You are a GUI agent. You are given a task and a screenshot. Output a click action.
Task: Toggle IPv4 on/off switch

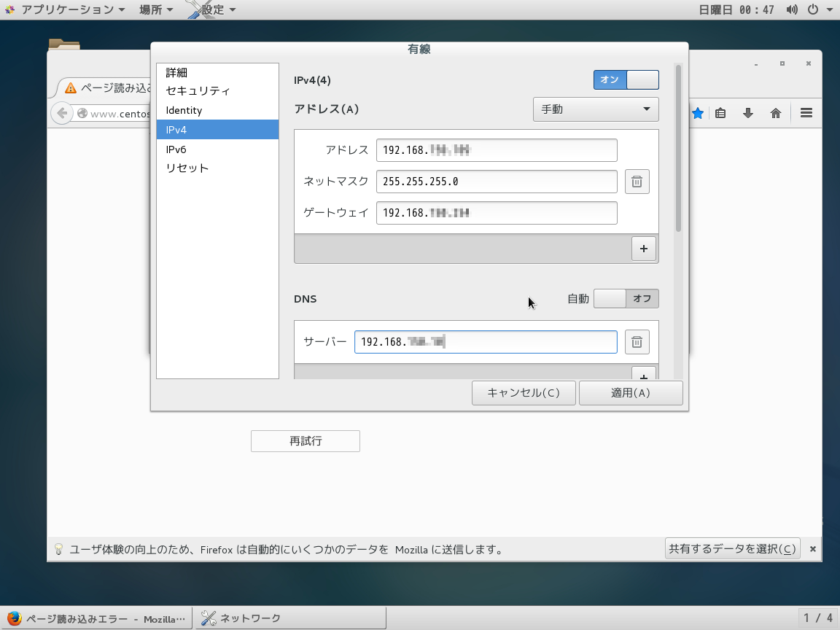(626, 79)
